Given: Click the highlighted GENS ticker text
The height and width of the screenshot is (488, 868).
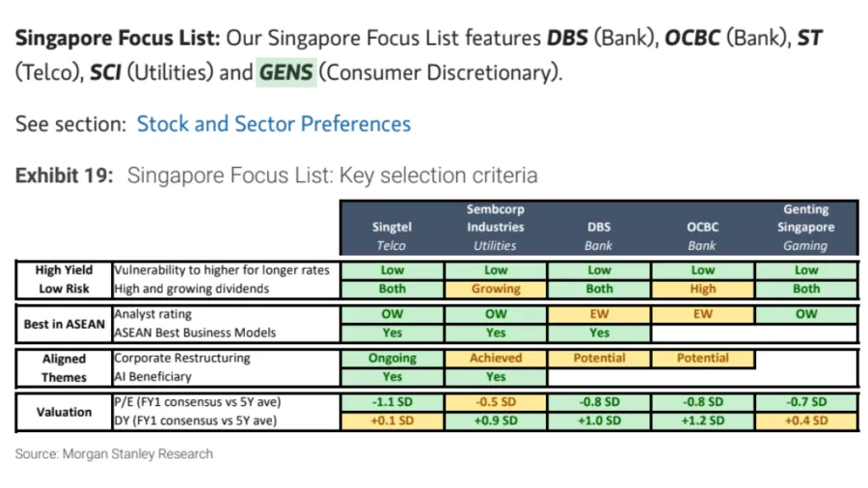Looking at the screenshot, I should 286,72.
